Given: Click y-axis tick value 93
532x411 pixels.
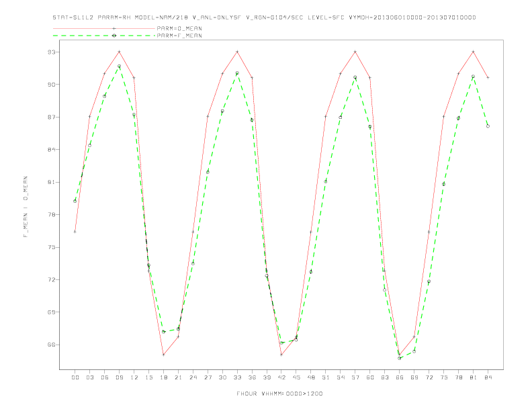Looking at the screenshot, I should 51,52.
